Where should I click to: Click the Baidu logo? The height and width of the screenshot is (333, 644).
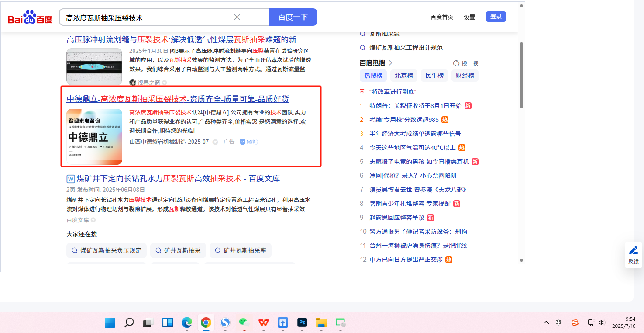point(30,18)
